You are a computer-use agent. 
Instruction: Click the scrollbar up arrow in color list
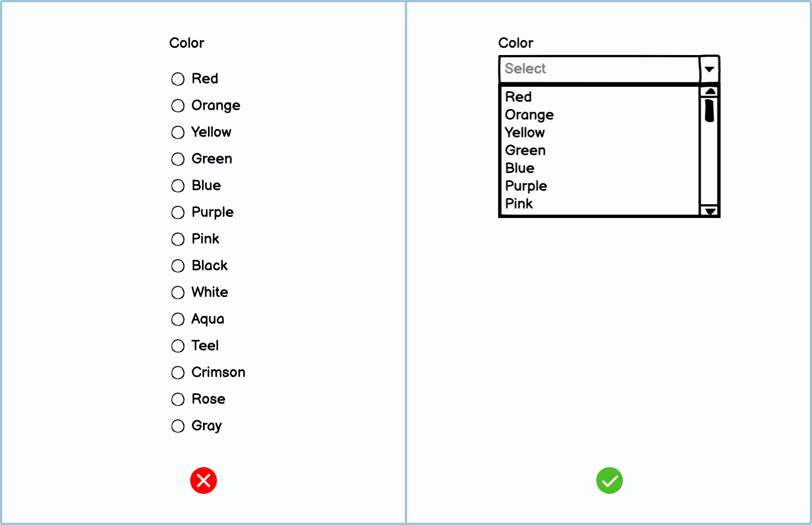pos(710,92)
